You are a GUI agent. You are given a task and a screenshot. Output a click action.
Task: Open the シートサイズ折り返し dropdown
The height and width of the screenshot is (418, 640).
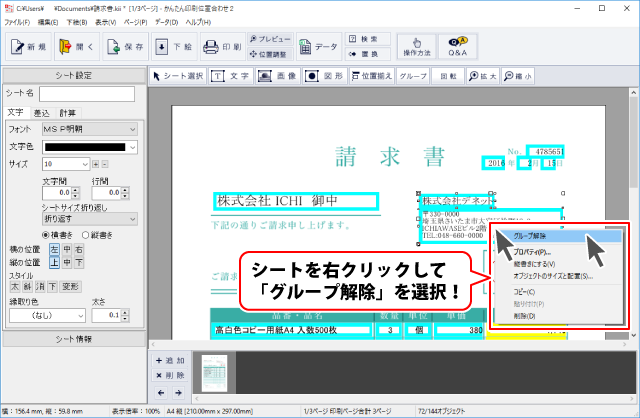click(90, 219)
